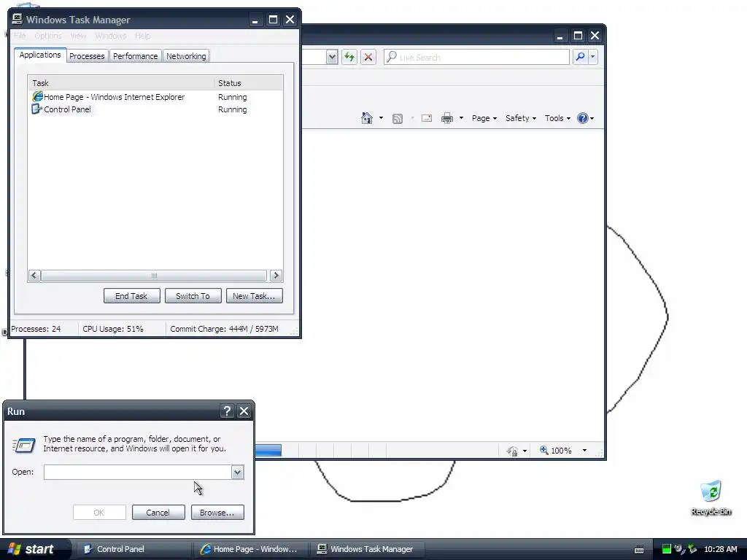
Task: Open the Home button dropdown arrow
Action: point(381,118)
